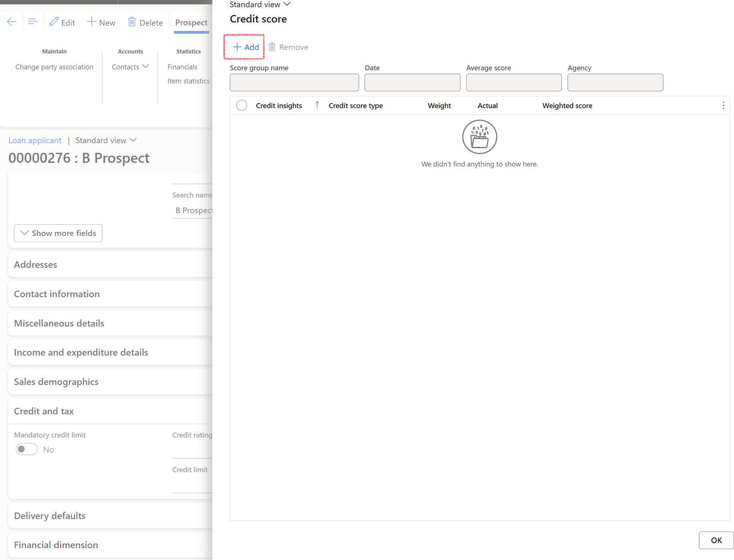Image resolution: width=734 pixels, height=560 pixels.
Task: Expand the Addresses section
Action: [x=36, y=265]
